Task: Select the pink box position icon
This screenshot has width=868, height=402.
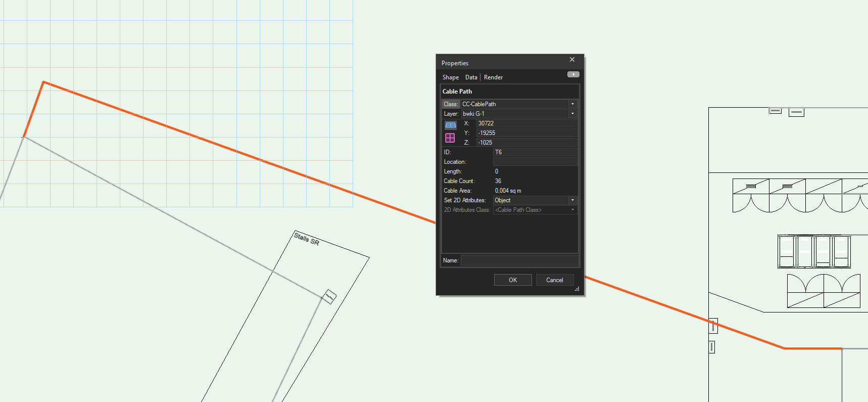Action: [x=450, y=138]
